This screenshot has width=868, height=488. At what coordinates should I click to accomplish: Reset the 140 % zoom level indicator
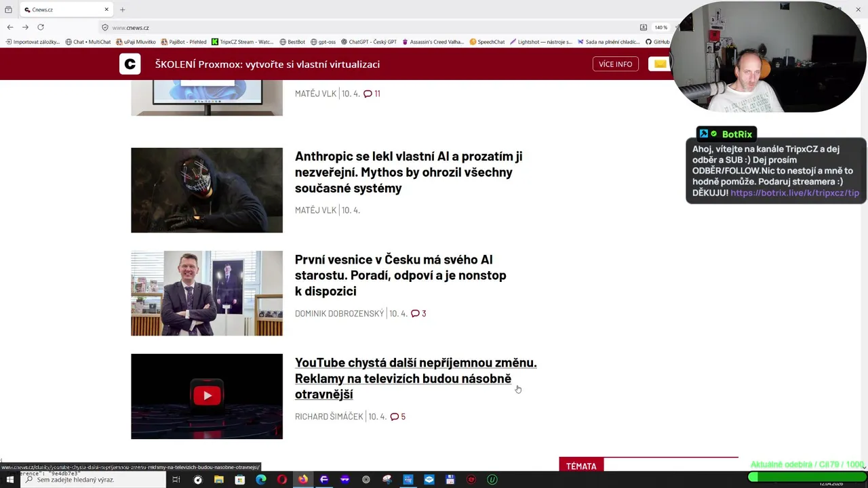[x=660, y=28]
